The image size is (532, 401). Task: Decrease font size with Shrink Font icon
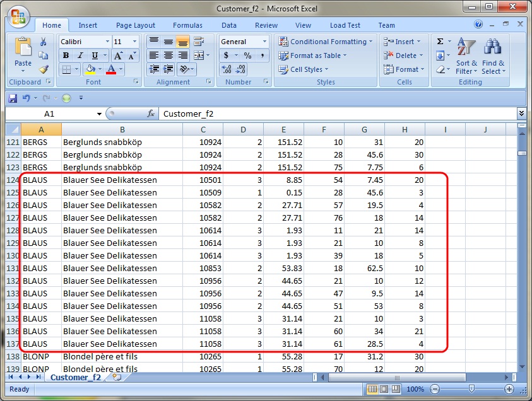(x=132, y=55)
